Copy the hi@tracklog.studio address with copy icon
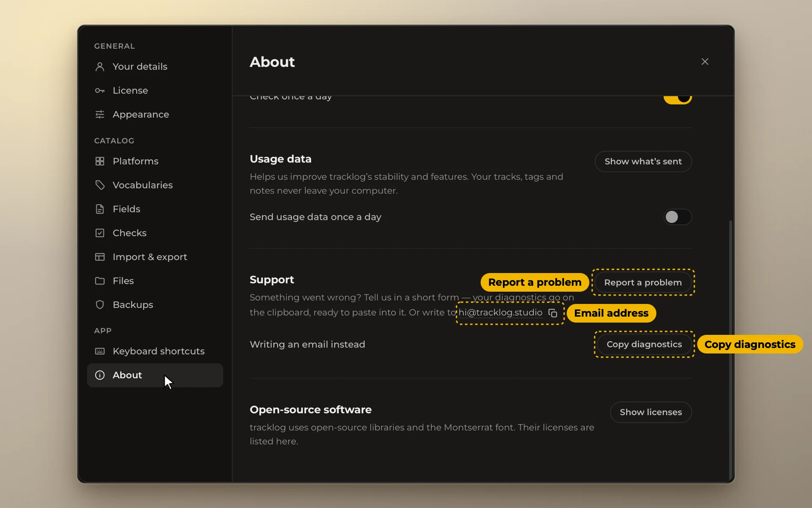 (x=553, y=313)
